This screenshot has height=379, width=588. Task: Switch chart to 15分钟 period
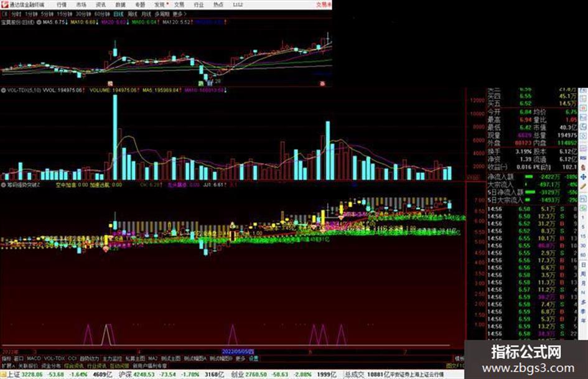[65, 14]
